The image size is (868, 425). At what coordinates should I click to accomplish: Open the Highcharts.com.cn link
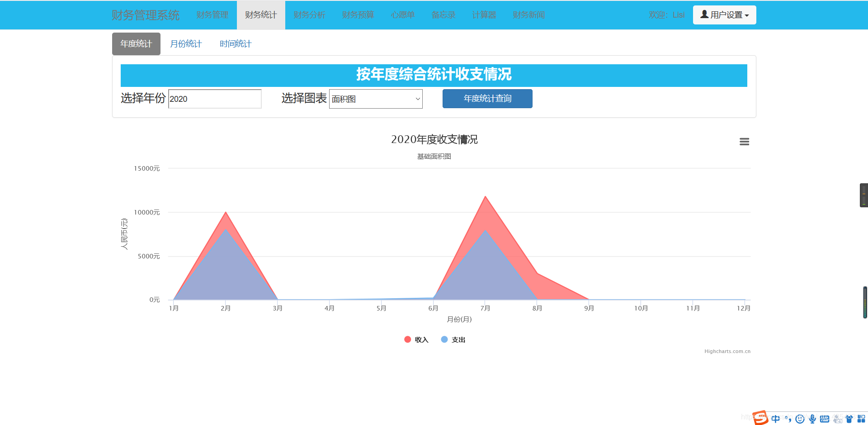click(727, 351)
